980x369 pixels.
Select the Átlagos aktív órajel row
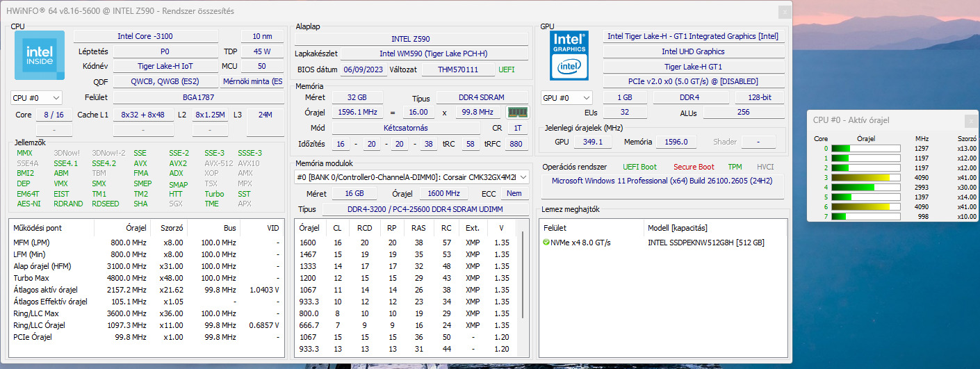147,290
